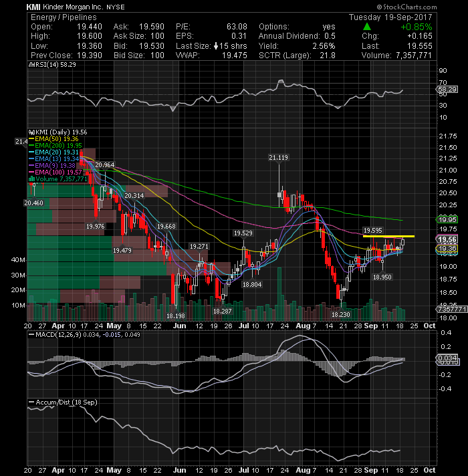Click the green EMA(200) legend line swatch
Image resolution: width=468 pixels, height=476 pixels.
tap(31, 146)
